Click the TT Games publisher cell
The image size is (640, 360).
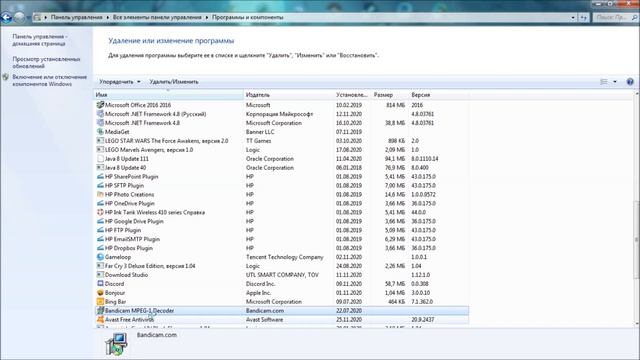pyautogui.click(x=258, y=141)
